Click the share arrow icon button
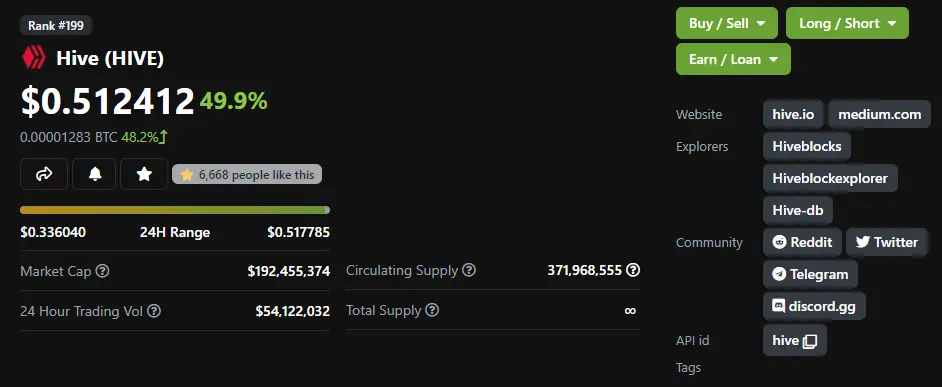 (x=44, y=174)
